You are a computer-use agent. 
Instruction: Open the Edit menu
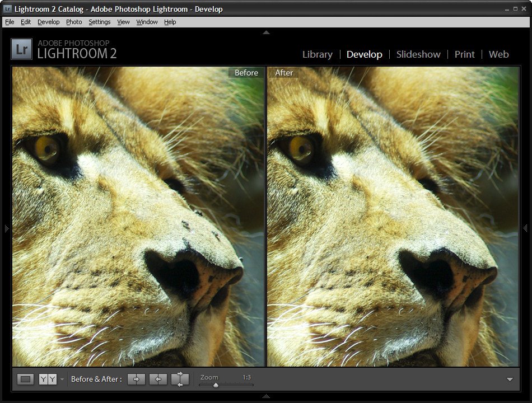pyautogui.click(x=26, y=22)
